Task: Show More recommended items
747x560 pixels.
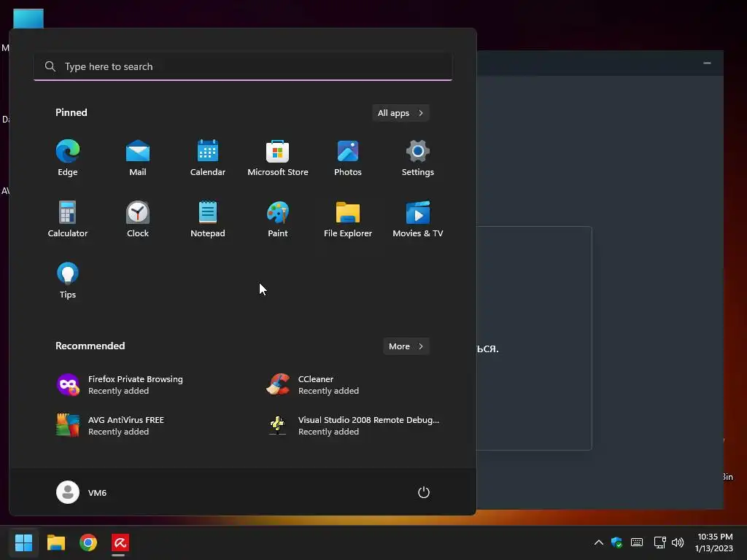Action: pos(406,346)
